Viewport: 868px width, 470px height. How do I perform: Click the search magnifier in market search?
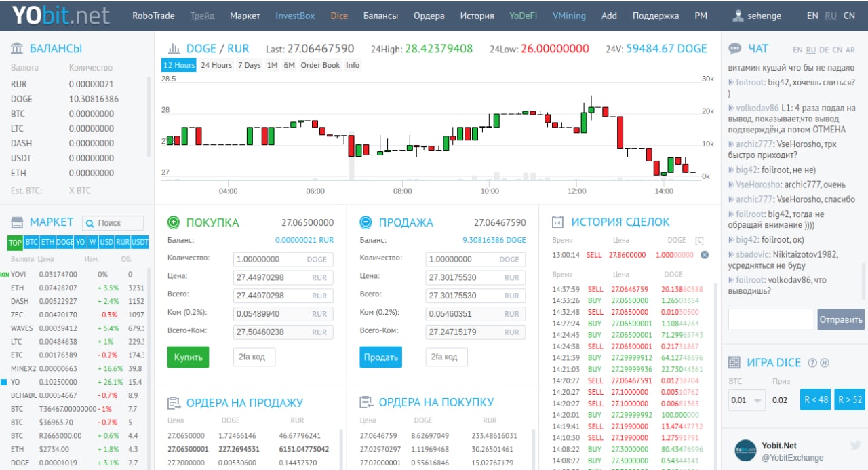90,223
